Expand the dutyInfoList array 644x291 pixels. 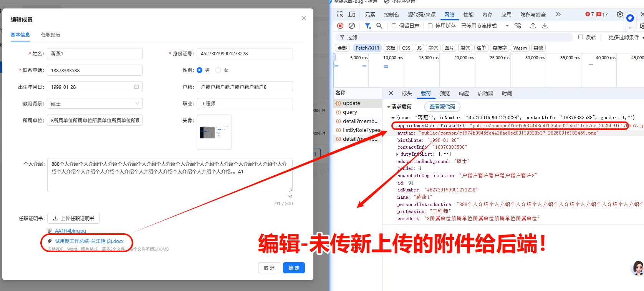(x=397, y=154)
